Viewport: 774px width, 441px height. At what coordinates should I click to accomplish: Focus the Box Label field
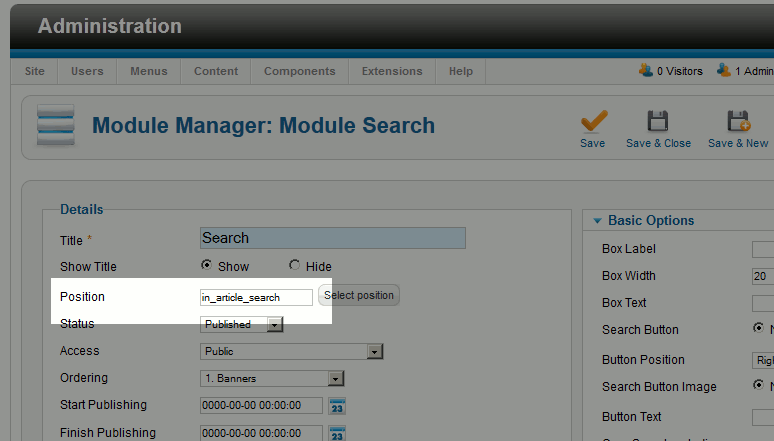(763, 249)
